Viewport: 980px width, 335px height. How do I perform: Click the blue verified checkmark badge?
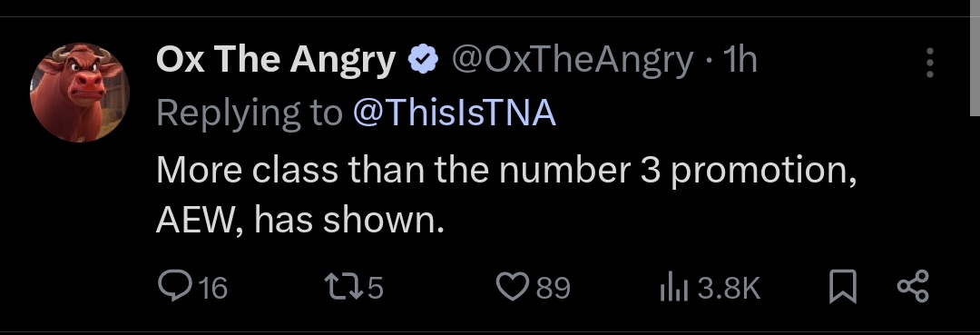pos(423,60)
